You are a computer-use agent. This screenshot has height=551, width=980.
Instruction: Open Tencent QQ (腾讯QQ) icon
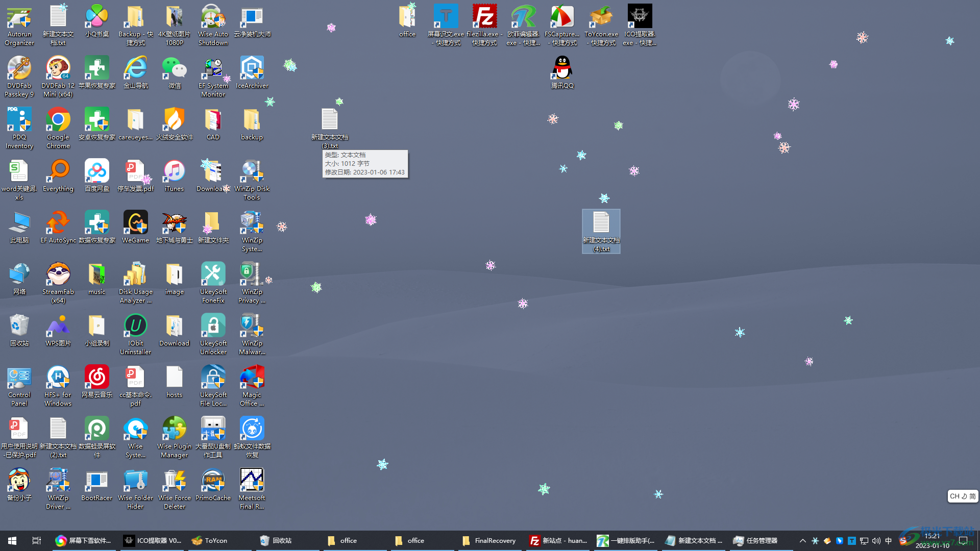click(x=562, y=73)
